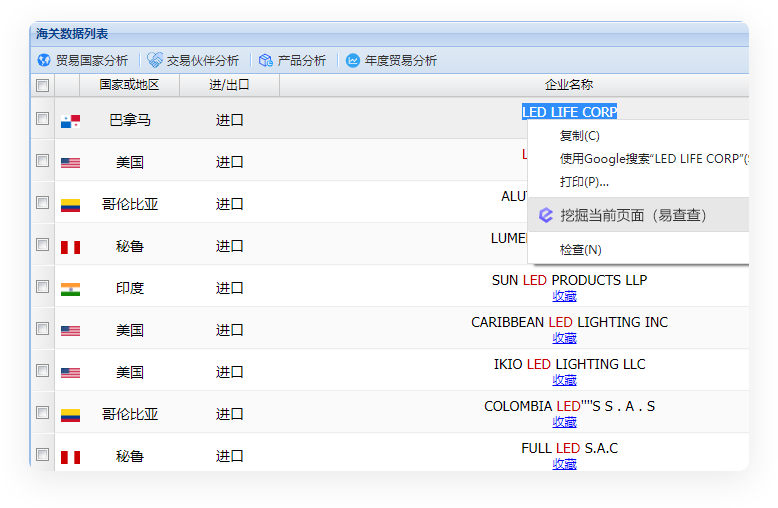Click the FULL LED S.A.C company name
Screen dimensions: 778x508
[569, 448]
